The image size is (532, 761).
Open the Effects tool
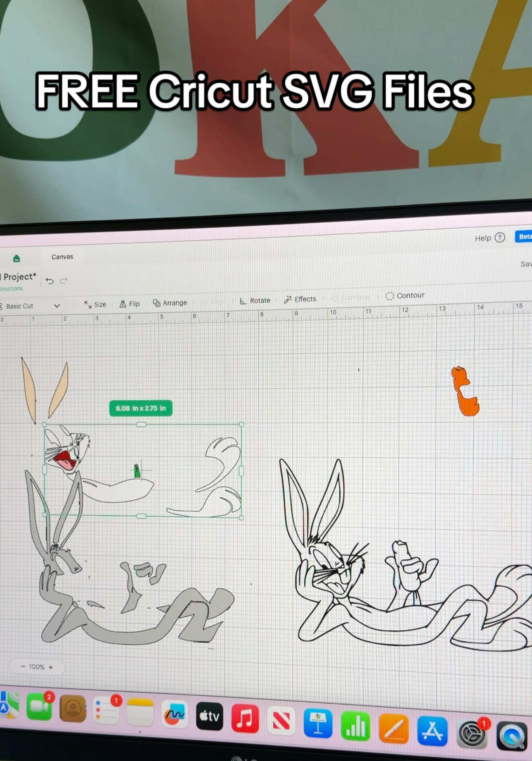click(x=300, y=299)
